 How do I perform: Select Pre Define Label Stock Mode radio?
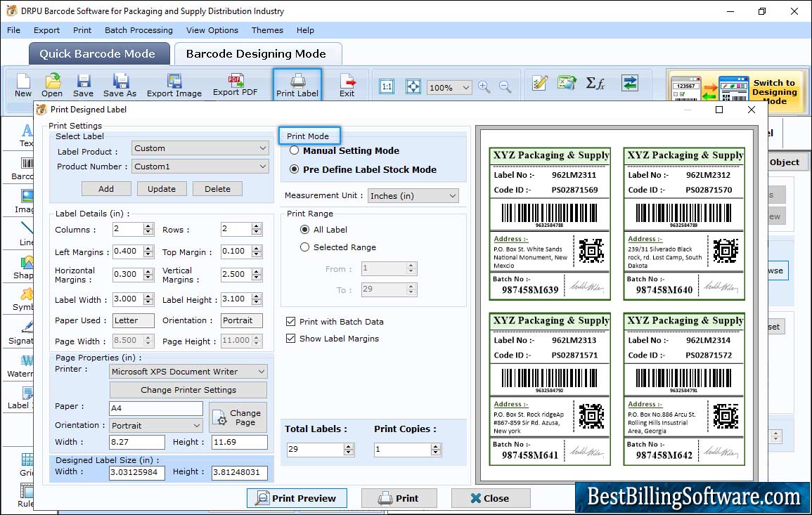pyautogui.click(x=294, y=169)
